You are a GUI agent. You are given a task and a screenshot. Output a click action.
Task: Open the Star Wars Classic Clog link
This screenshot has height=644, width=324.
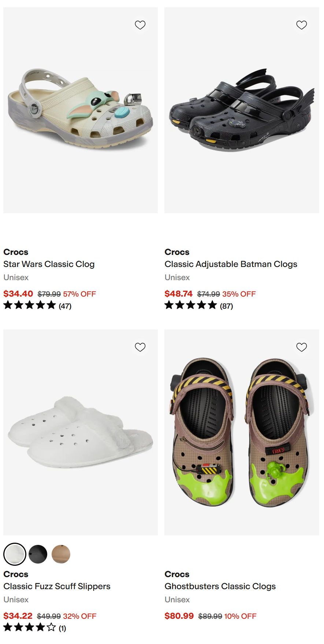tap(49, 264)
